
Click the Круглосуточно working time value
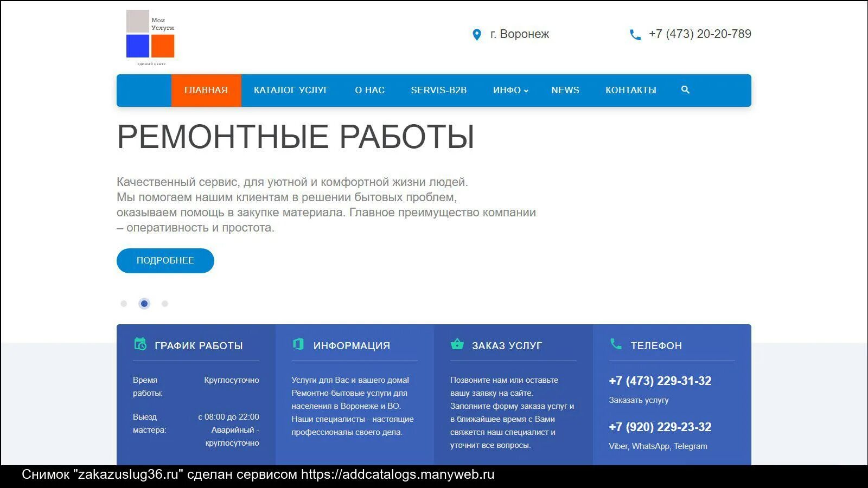(x=232, y=380)
